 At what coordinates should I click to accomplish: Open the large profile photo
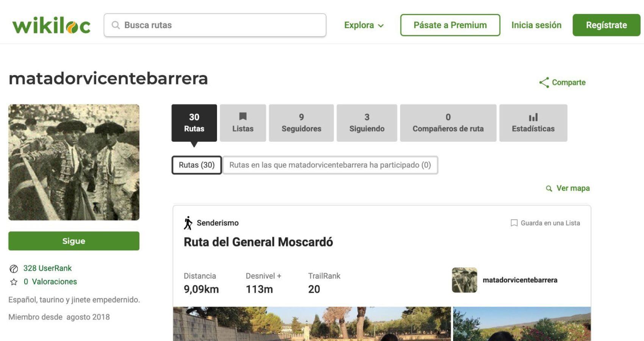[74, 162]
